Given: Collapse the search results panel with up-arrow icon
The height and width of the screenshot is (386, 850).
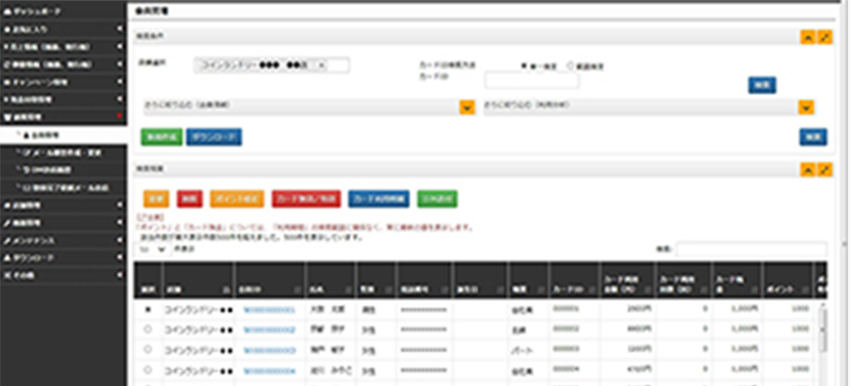Looking at the screenshot, I should point(808,170).
